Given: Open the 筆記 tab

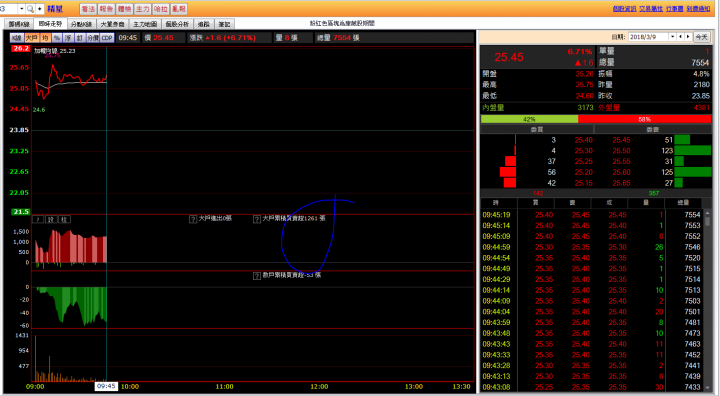Looking at the screenshot, I should (224, 24).
